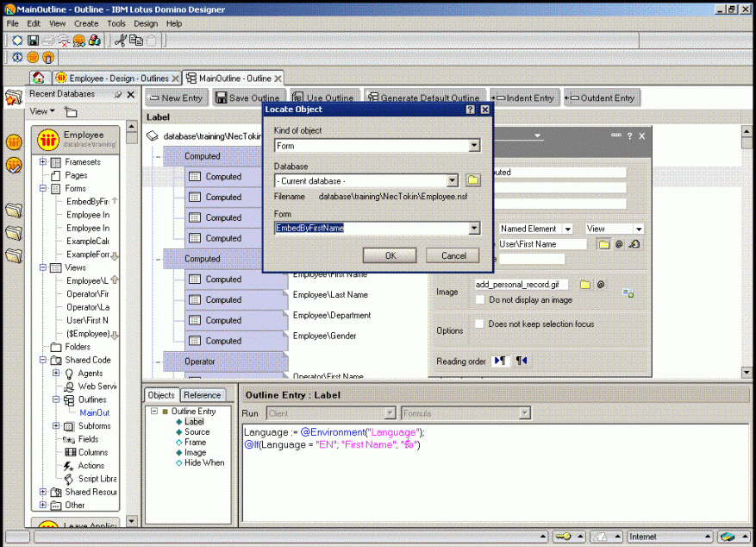Open the Internet location dropdown in status bar
Image resolution: width=756 pixels, height=547 pixels.
(709, 537)
